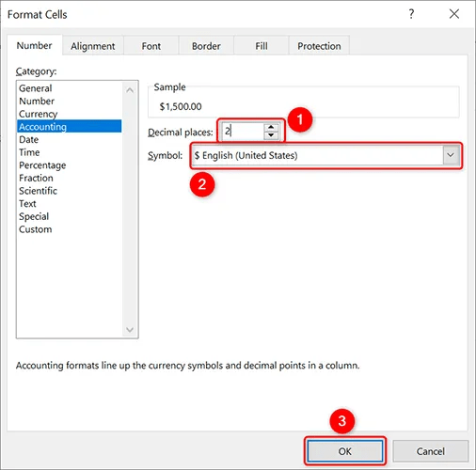Click the $ English (United States) symbol box
The width and height of the screenshot is (476, 470).
(318, 155)
